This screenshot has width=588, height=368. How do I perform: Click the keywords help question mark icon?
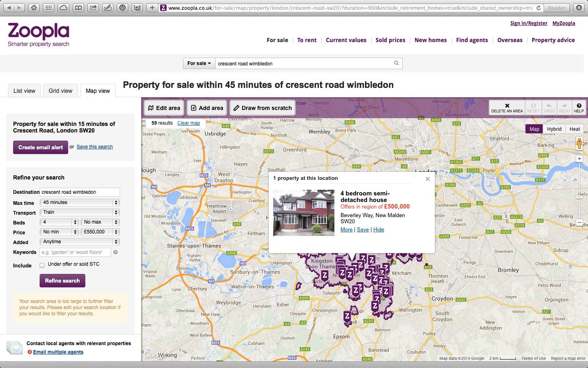click(x=116, y=252)
